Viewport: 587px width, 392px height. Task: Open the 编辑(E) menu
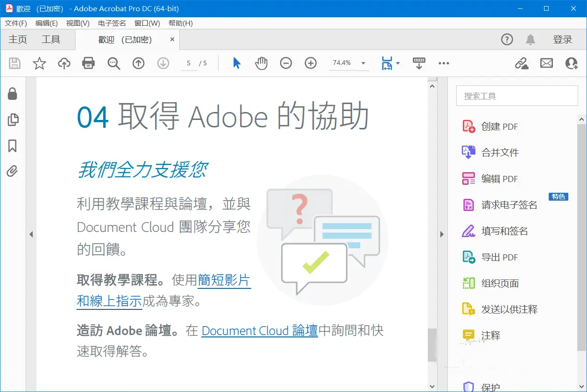(x=47, y=23)
